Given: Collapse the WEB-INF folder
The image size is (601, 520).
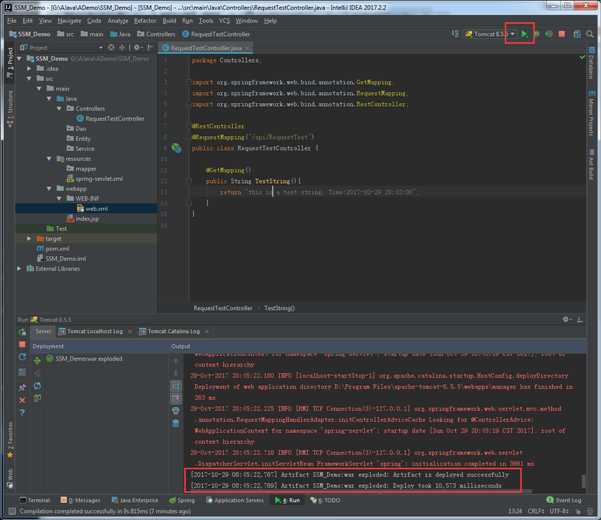Looking at the screenshot, I should [59, 198].
